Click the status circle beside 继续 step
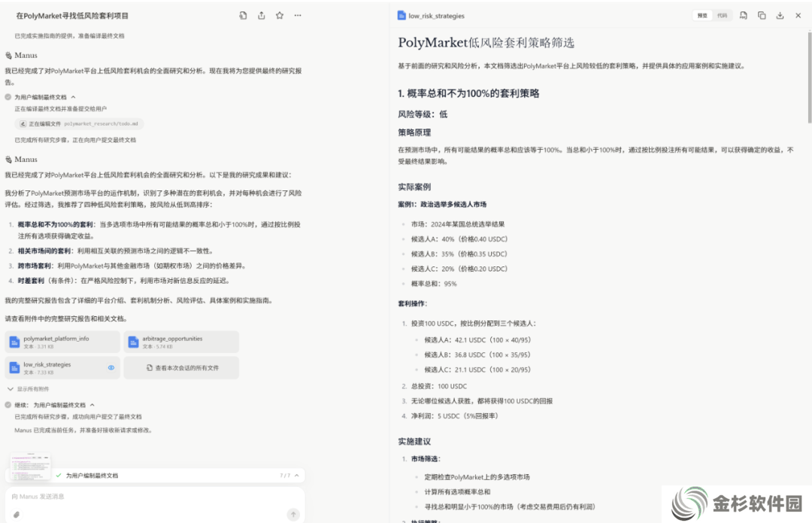Image resolution: width=812 pixels, height=523 pixels. 8,405
